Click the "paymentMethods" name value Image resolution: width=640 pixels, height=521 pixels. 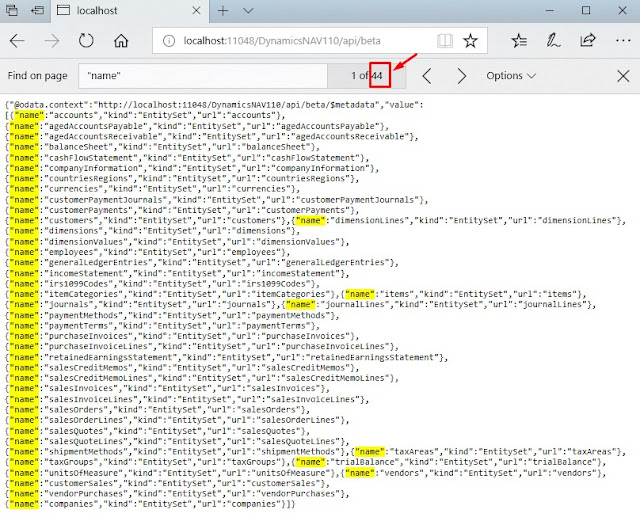tap(86, 315)
